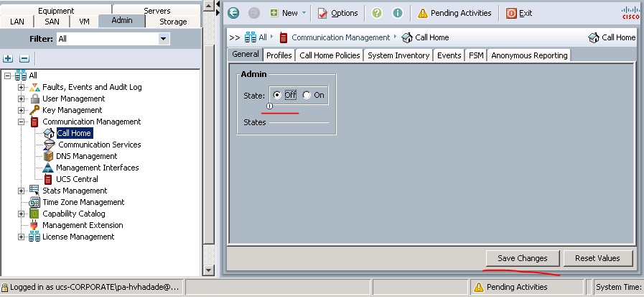
Task: Expand the Capability Catalog node
Action: coord(21,214)
